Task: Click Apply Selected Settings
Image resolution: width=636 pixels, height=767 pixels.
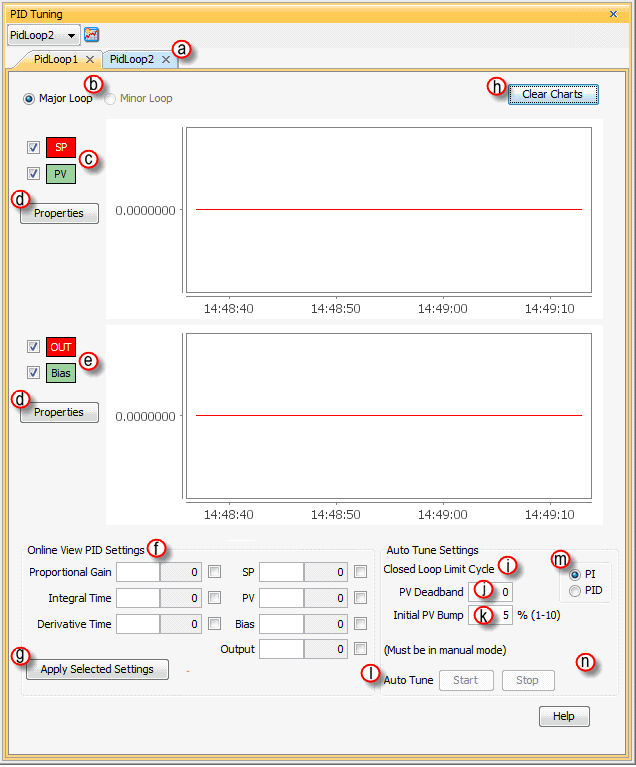Action: tap(97, 669)
